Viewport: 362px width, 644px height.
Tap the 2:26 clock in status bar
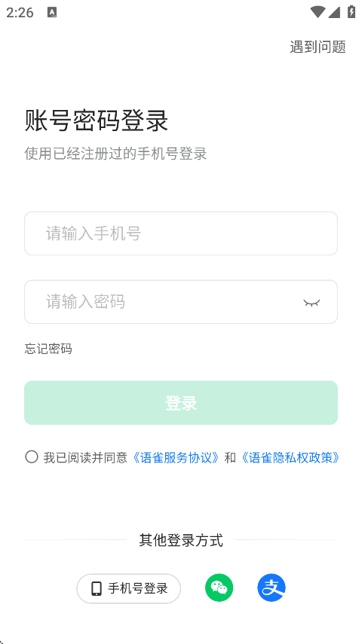(20, 12)
